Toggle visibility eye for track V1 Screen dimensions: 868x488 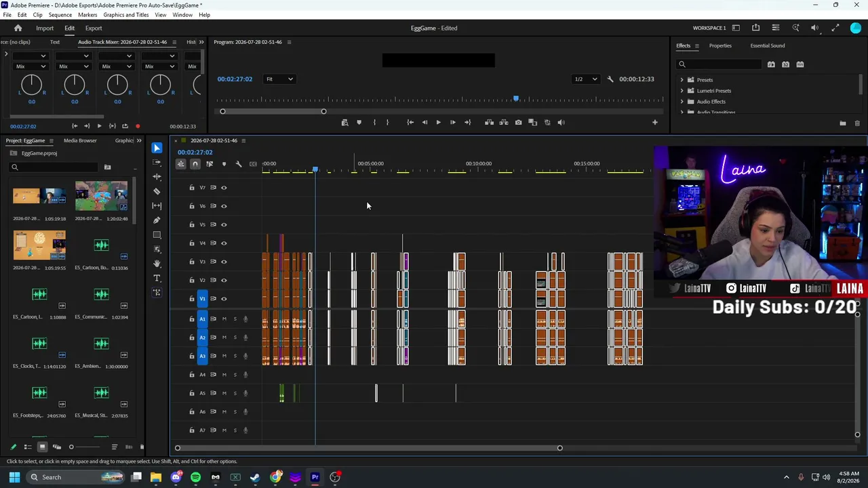pyautogui.click(x=224, y=299)
